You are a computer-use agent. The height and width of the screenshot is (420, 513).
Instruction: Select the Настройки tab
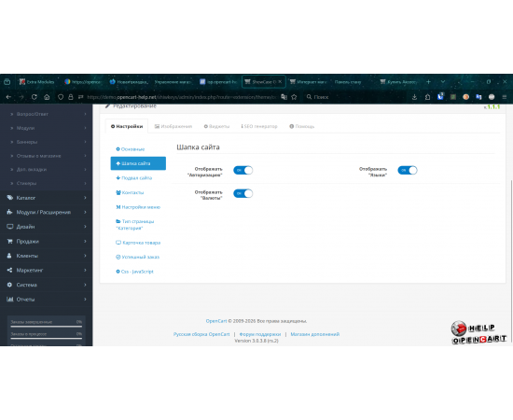127,126
